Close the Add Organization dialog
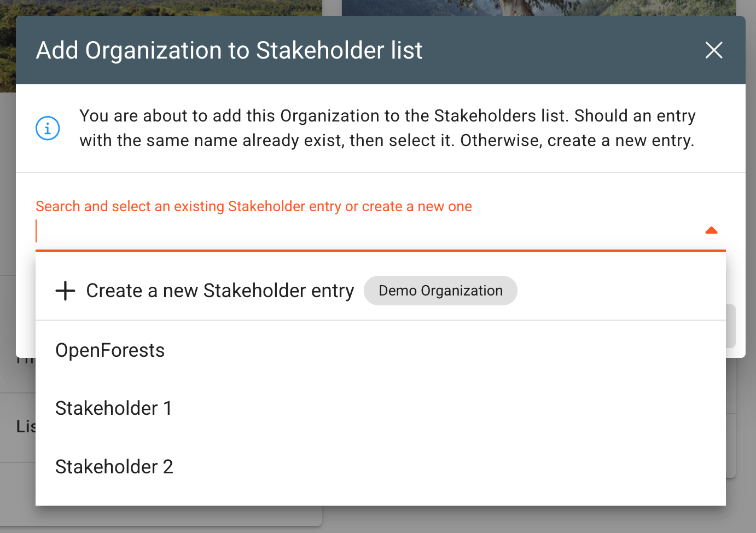 [714, 50]
